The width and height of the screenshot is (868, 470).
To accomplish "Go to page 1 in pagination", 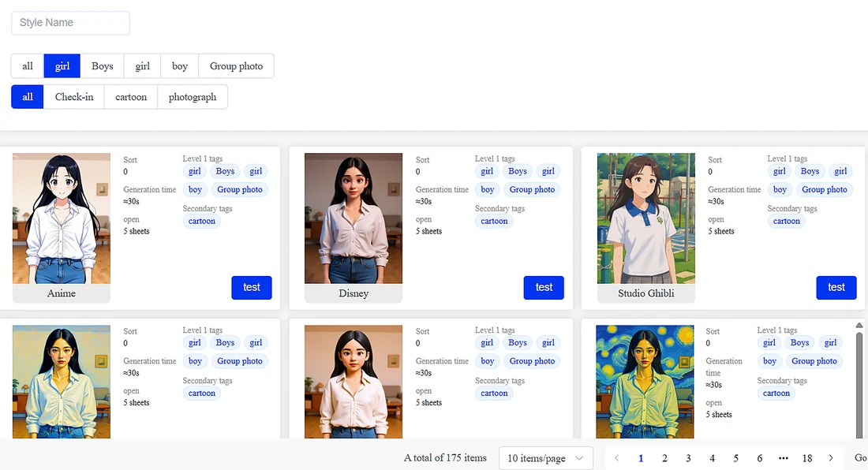I will pos(641,458).
